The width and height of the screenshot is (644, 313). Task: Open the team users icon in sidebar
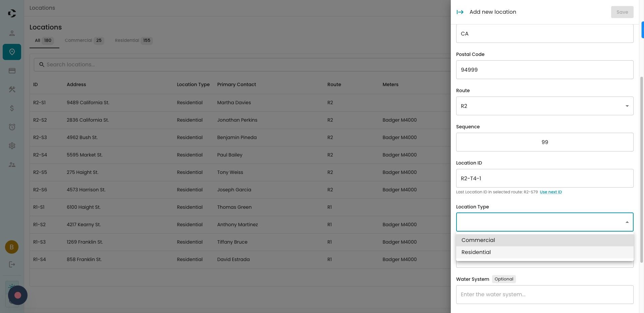(x=12, y=165)
